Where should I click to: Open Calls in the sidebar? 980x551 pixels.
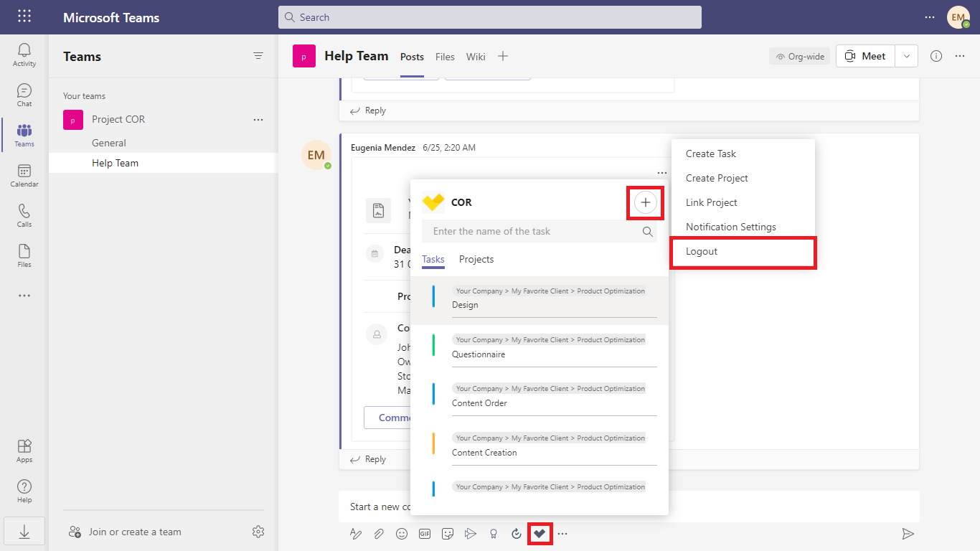24,215
